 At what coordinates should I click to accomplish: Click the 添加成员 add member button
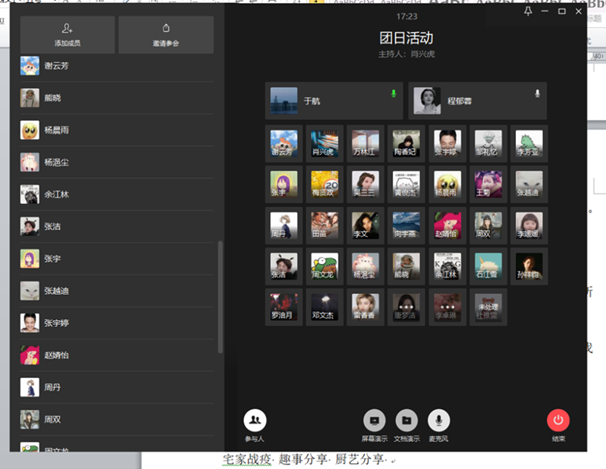click(66, 35)
